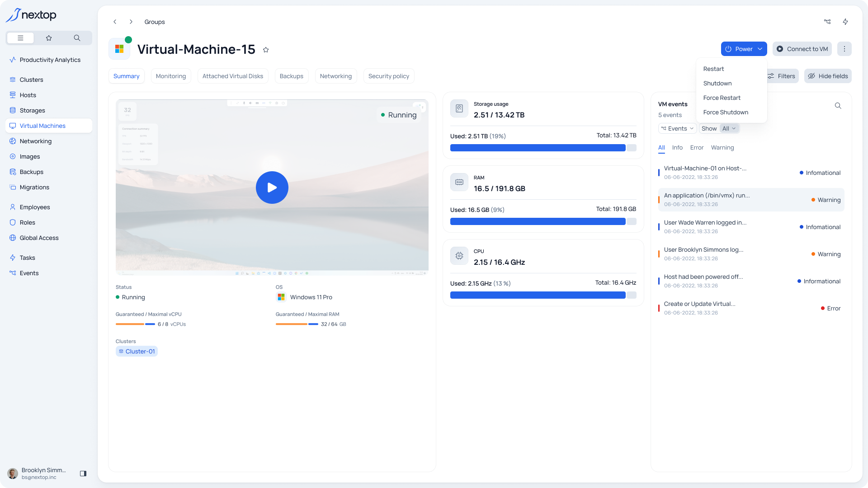Show favorites via sidebar star icon
Image resolution: width=868 pixels, height=488 pixels.
click(x=49, y=38)
